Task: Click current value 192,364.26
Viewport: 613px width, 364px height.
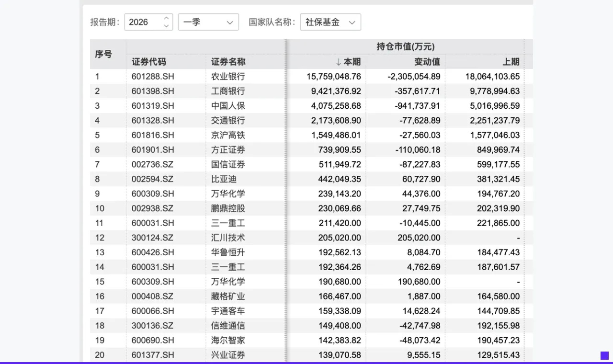Action: click(340, 267)
